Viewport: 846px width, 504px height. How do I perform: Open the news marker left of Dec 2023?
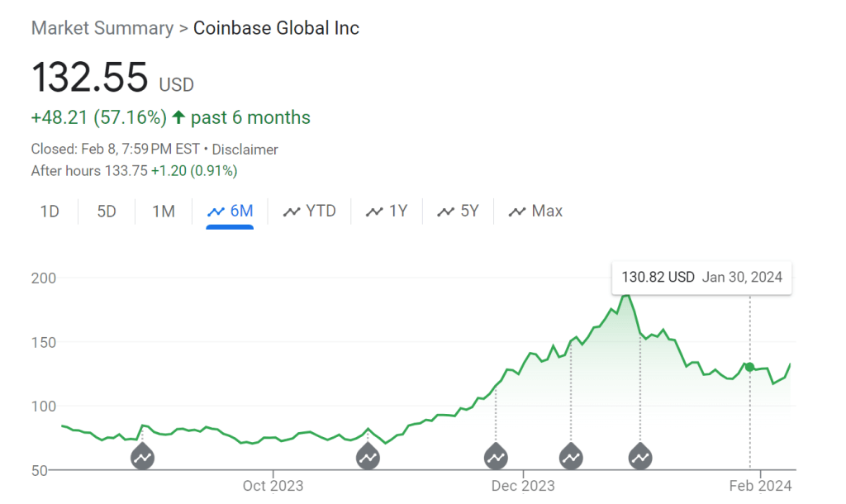tap(496, 455)
